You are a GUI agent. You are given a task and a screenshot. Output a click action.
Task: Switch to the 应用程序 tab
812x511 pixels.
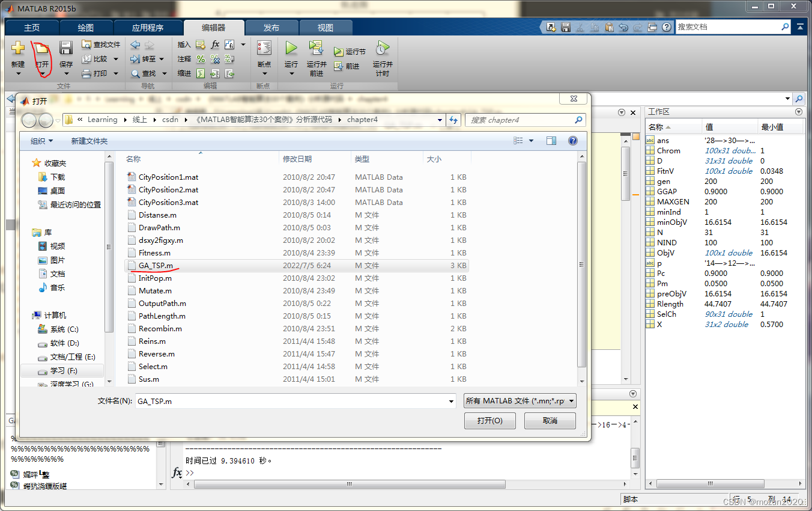click(x=148, y=28)
